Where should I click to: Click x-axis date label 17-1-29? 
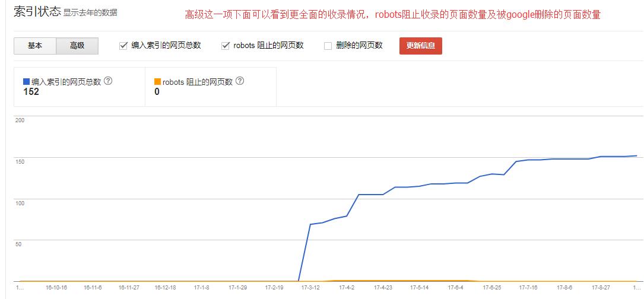coord(238,288)
